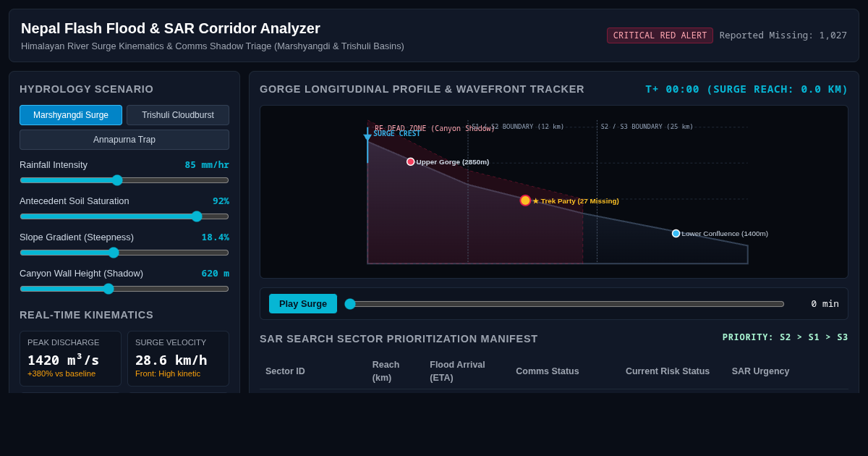
Task: Click the Current Risk Status column header
Action: click(x=668, y=371)
